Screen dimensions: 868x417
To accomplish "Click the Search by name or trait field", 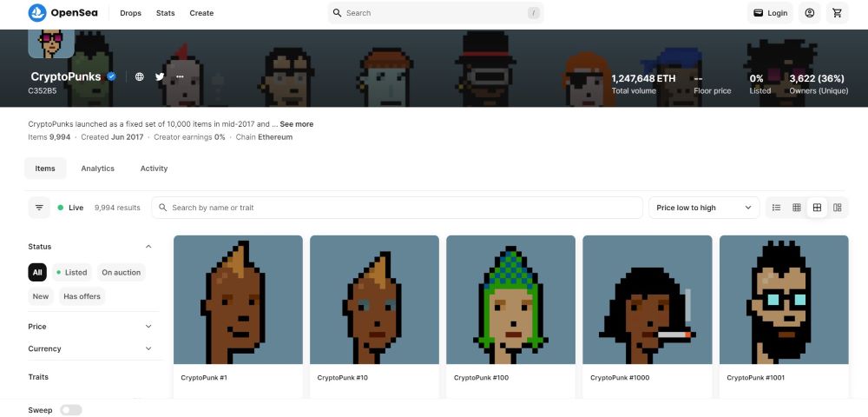I will [397, 208].
